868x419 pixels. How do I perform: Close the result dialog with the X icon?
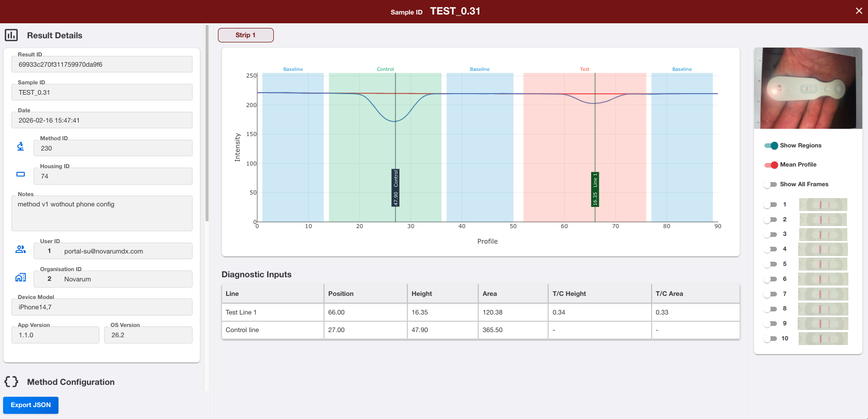click(859, 11)
